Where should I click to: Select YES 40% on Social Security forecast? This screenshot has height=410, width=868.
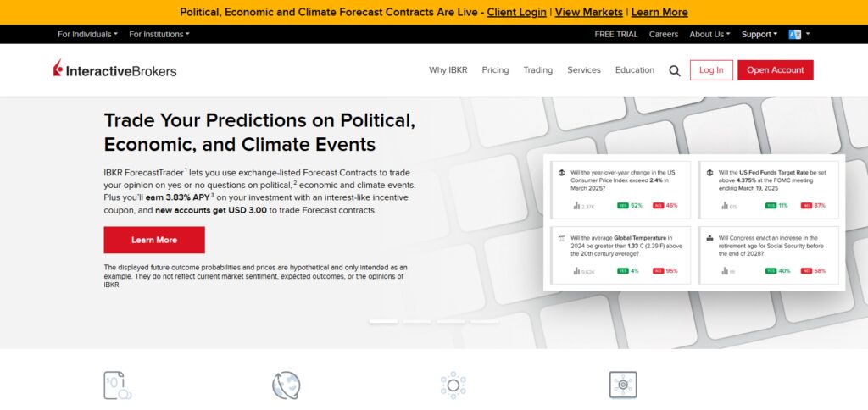[778, 271]
